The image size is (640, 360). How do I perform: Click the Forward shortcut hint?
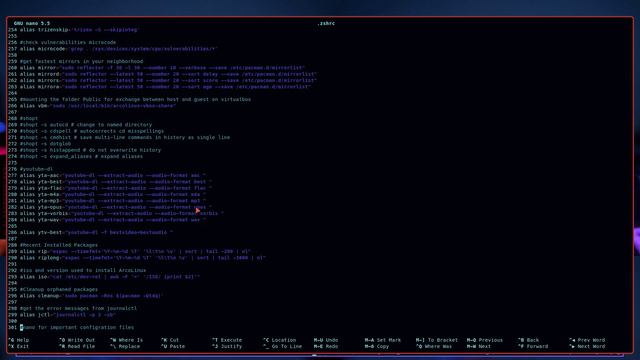533,347
